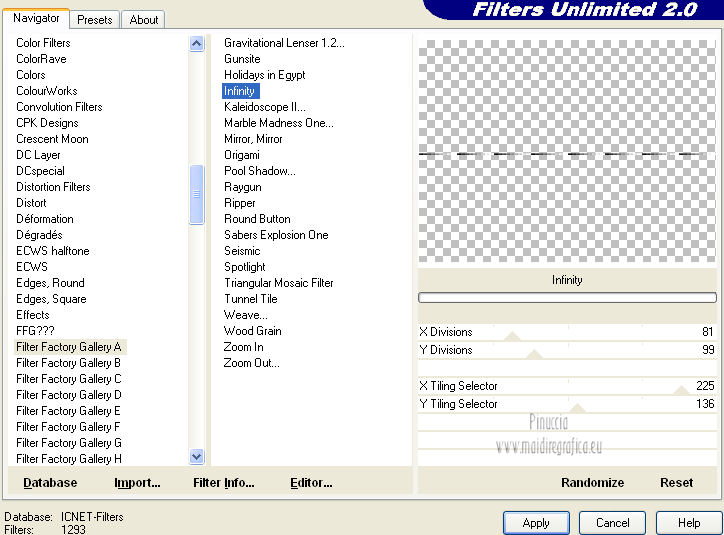Switch to the Presets tab
The image size is (724, 535).
[95, 20]
